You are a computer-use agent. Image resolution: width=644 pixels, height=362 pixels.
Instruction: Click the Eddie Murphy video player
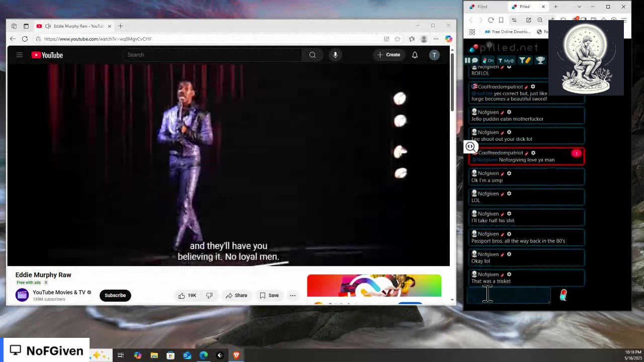coord(228,165)
